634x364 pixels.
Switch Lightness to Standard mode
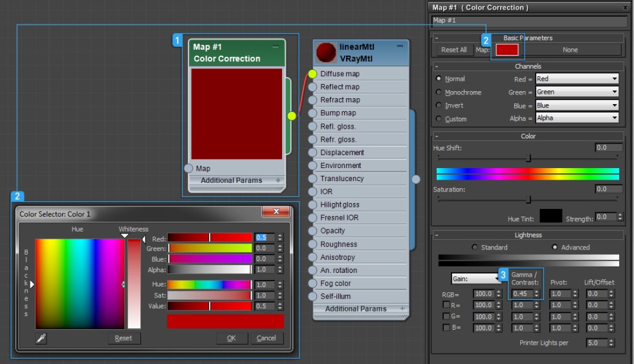[474, 247]
